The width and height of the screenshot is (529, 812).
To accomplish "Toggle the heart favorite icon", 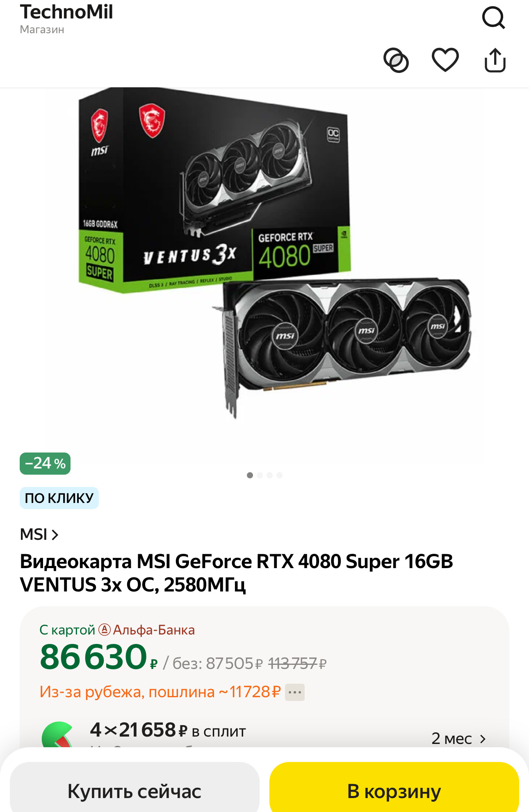I will (x=445, y=60).
